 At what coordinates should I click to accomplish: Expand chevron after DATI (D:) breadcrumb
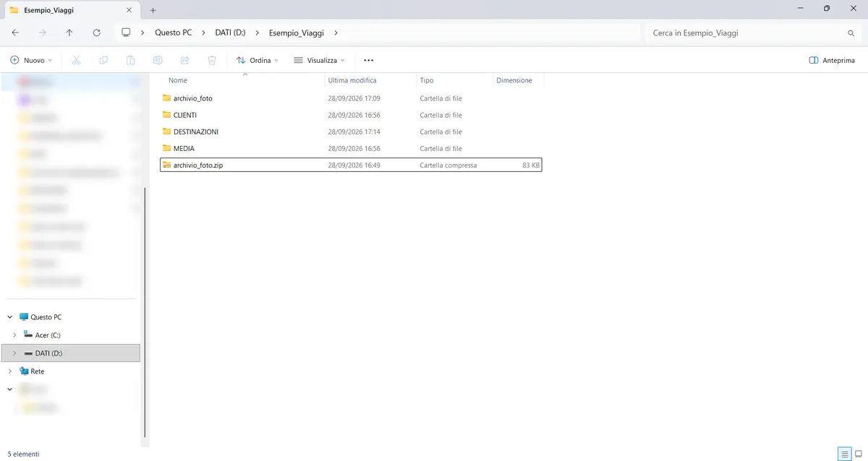(258, 33)
